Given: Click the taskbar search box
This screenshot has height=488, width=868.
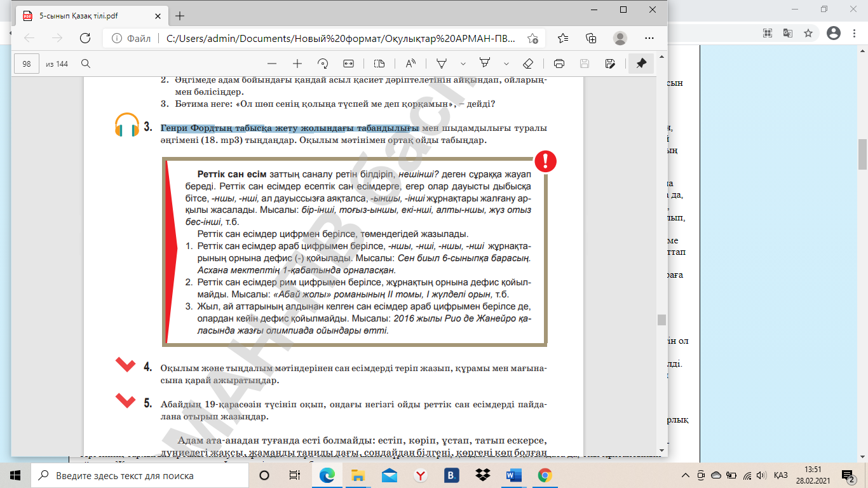Looking at the screenshot, I should click(140, 475).
